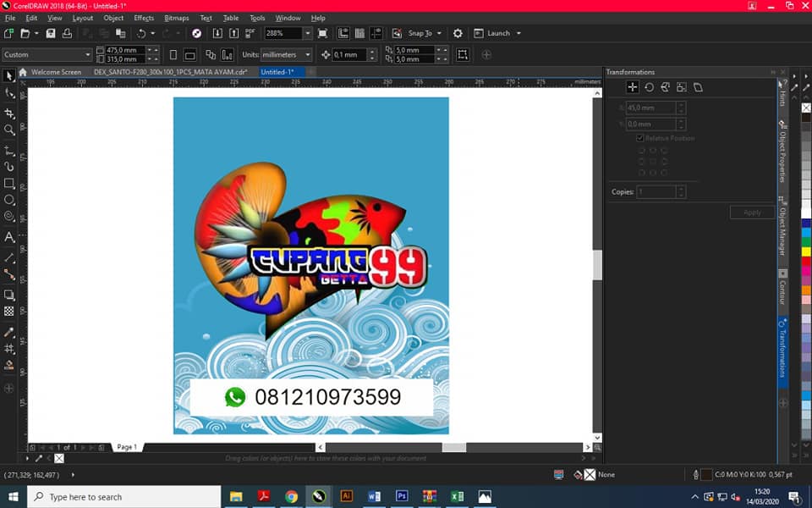Select the Smart Fill tool
The image size is (812, 508).
[8, 365]
